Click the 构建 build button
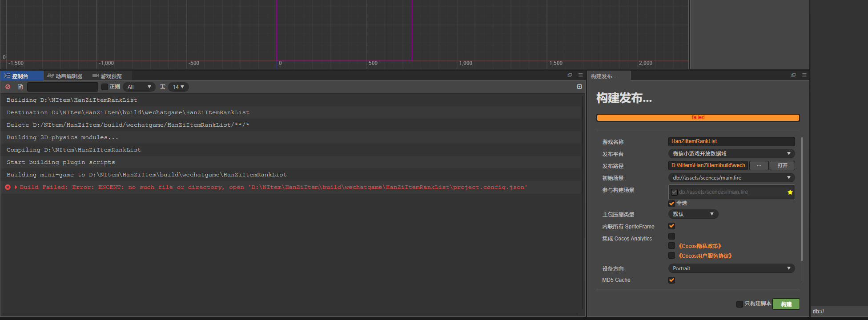This screenshot has height=320, width=868. pyautogui.click(x=786, y=304)
